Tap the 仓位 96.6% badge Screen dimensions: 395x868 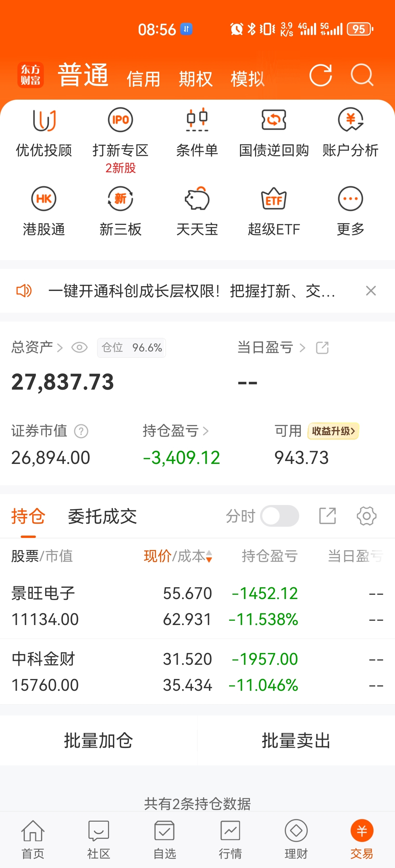132,348
